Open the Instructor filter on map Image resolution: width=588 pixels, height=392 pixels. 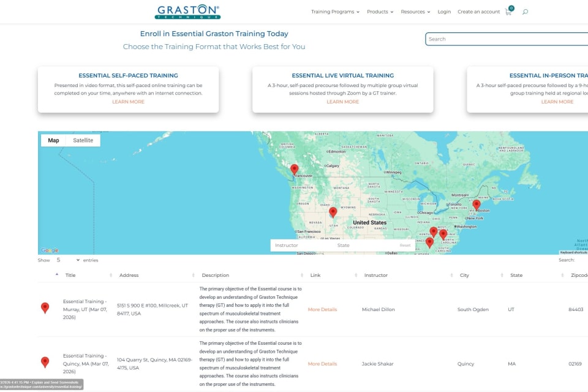[x=301, y=246]
